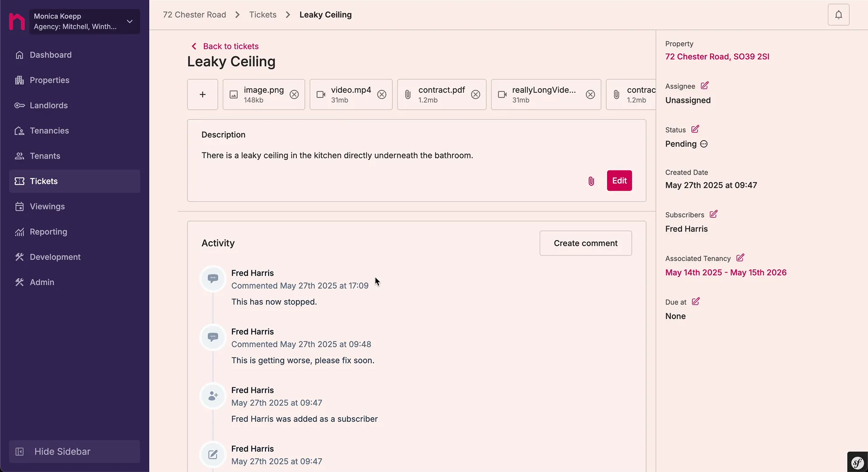Open the Symfony debug toolbar icon
This screenshot has width=868, height=472.
[x=857, y=462]
